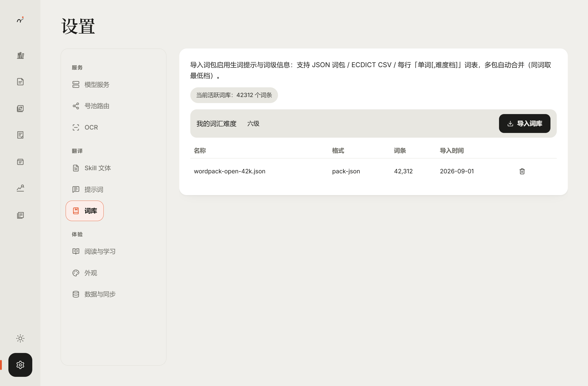Image resolution: width=588 pixels, height=386 pixels.
Task: Open the checklist document icon in sidebar
Action: [x=20, y=135]
